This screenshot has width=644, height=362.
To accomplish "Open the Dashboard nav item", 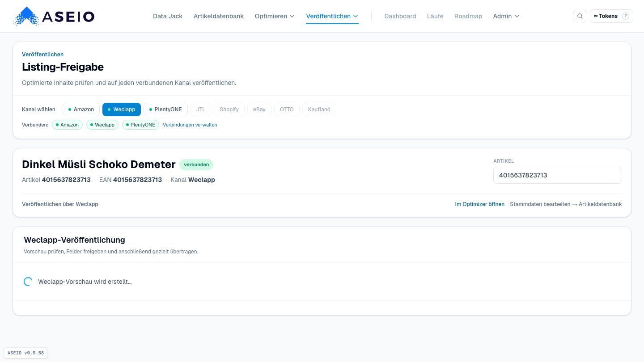I will point(400,16).
